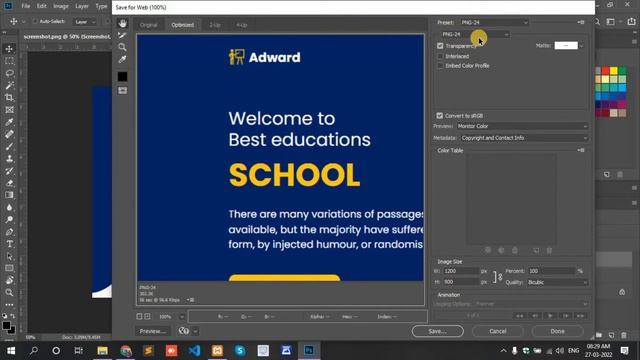
Task: Select the Eyedropper tool in Save for Web
Action: coord(122,60)
